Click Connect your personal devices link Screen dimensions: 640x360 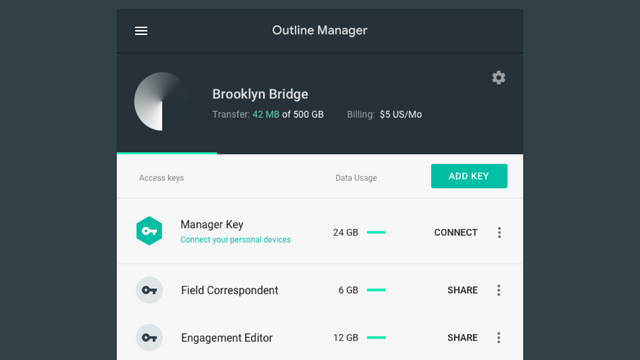[236, 240]
